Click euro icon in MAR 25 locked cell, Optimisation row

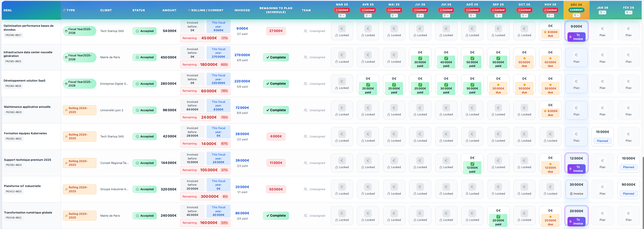point(342,29)
